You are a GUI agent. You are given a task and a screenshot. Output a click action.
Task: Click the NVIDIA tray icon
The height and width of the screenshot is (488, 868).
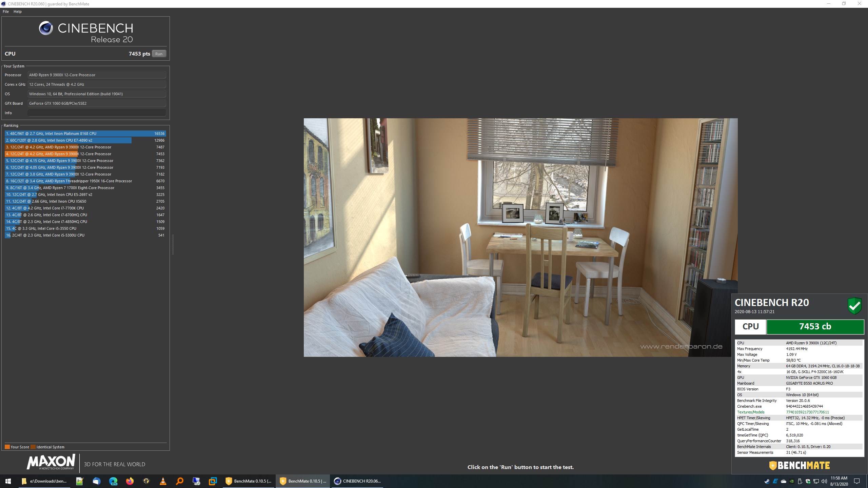(791, 481)
